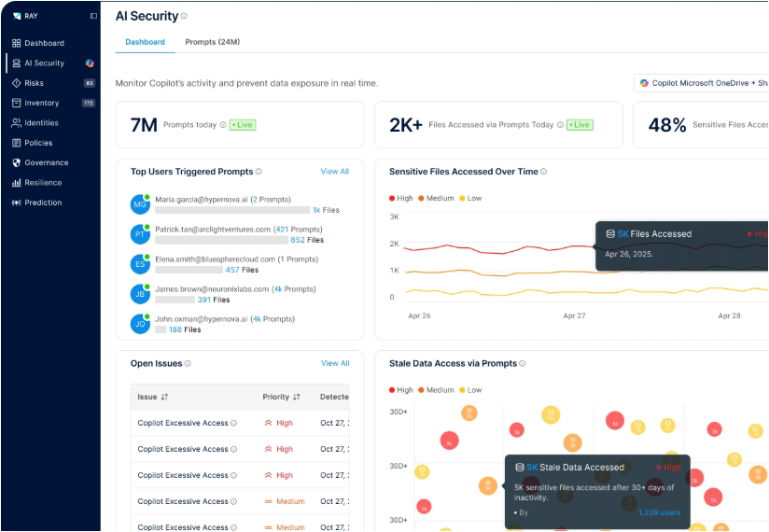
Task: Click Elena Smith's 457 Files link
Action: (x=242, y=270)
